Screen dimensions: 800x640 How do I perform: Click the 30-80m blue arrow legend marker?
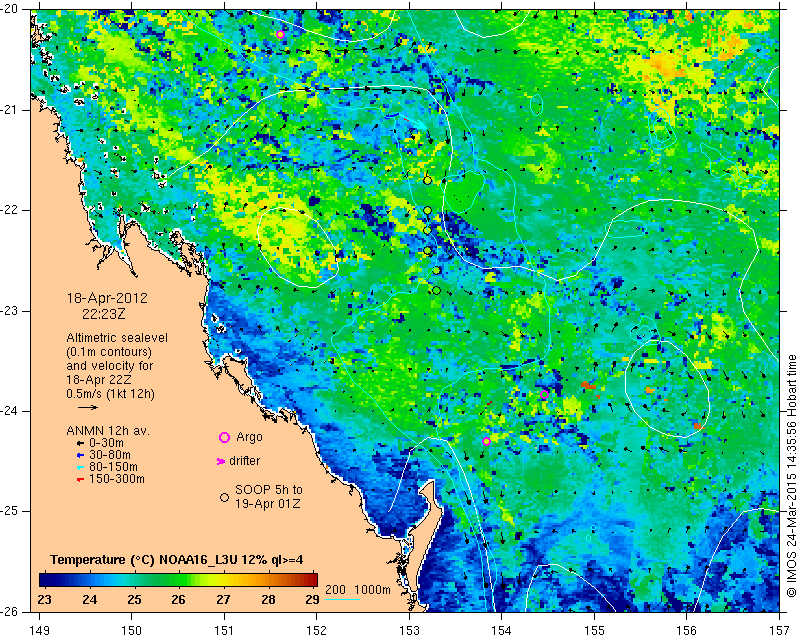80,455
